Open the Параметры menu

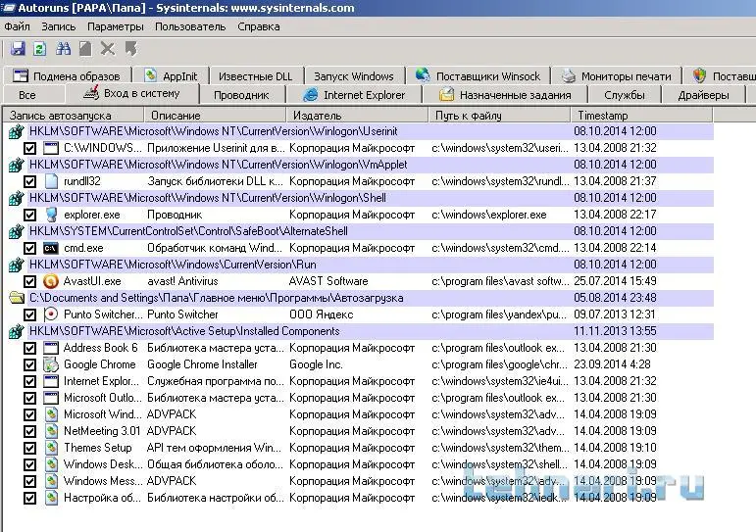(115, 26)
